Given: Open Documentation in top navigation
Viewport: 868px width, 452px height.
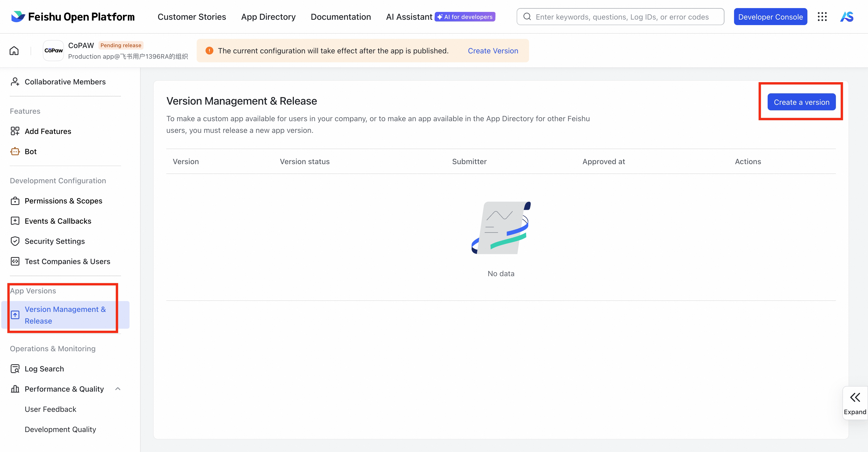Looking at the screenshot, I should click(341, 17).
